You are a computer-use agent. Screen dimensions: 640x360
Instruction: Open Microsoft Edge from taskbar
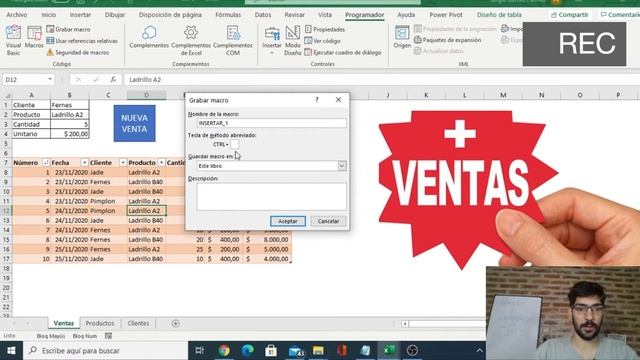tap(247, 351)
